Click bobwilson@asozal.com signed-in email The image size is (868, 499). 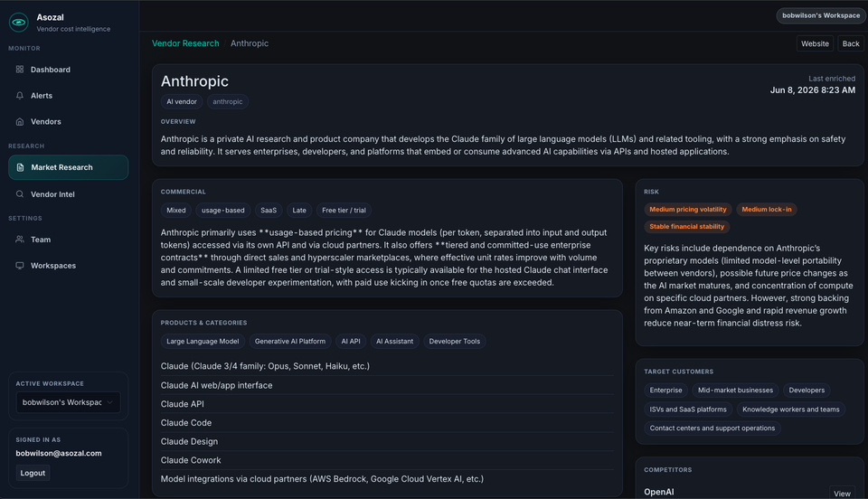59,453
